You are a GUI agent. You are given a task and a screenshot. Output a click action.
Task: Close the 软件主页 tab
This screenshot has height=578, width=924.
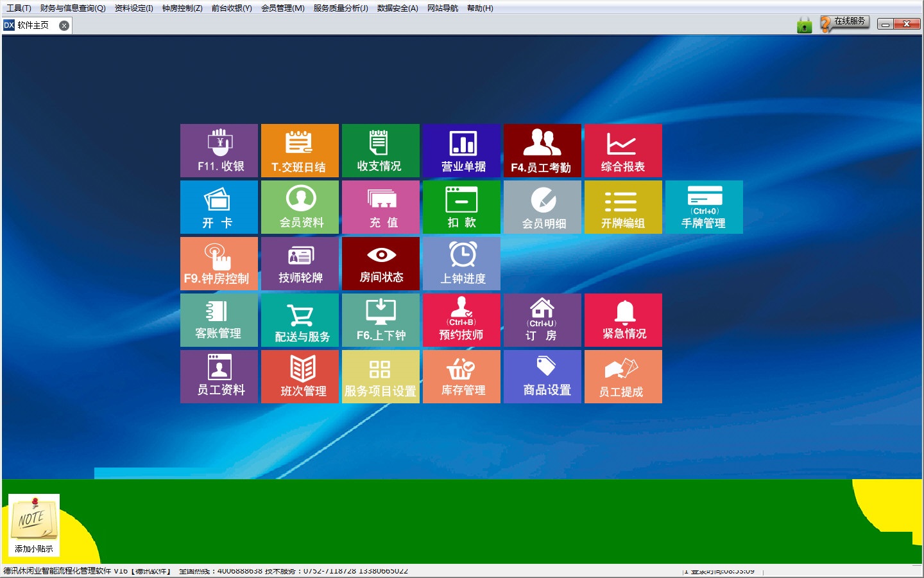(64, 26)
